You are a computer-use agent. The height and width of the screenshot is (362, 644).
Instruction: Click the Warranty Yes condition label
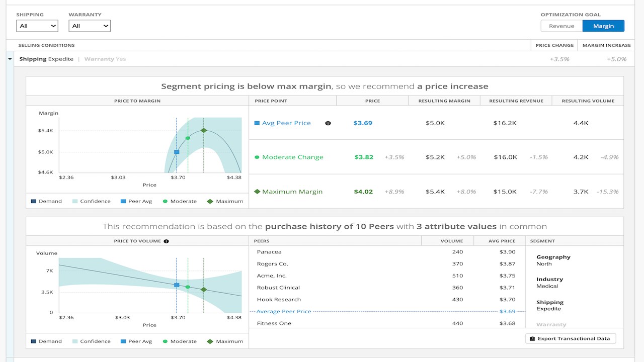click(x=105, y=59)
